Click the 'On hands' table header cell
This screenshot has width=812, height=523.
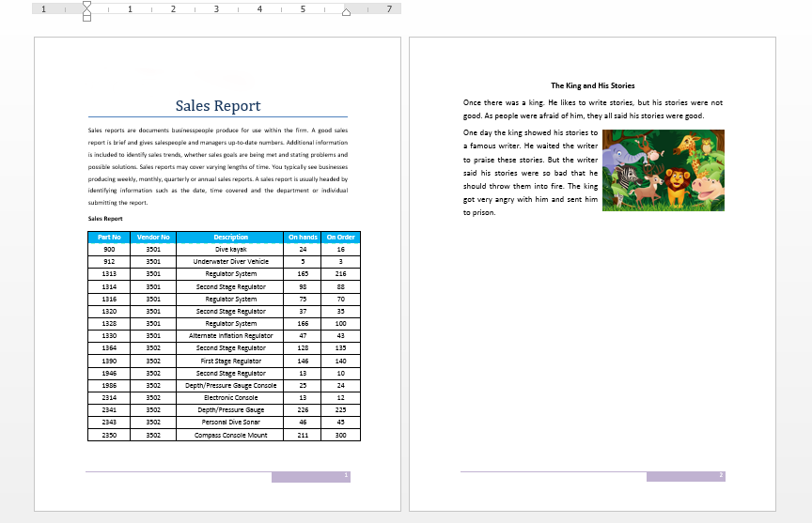point(303,237)
